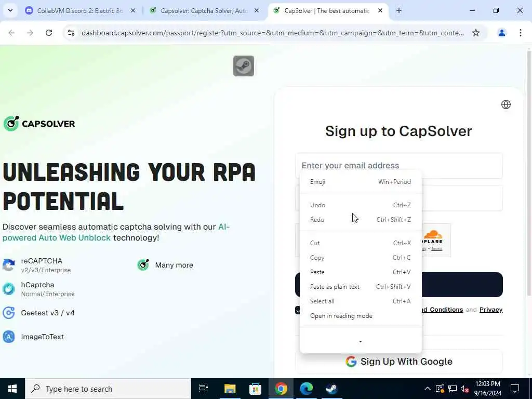
Task: Open File Explorer from the taskbar
Action: 230,389
